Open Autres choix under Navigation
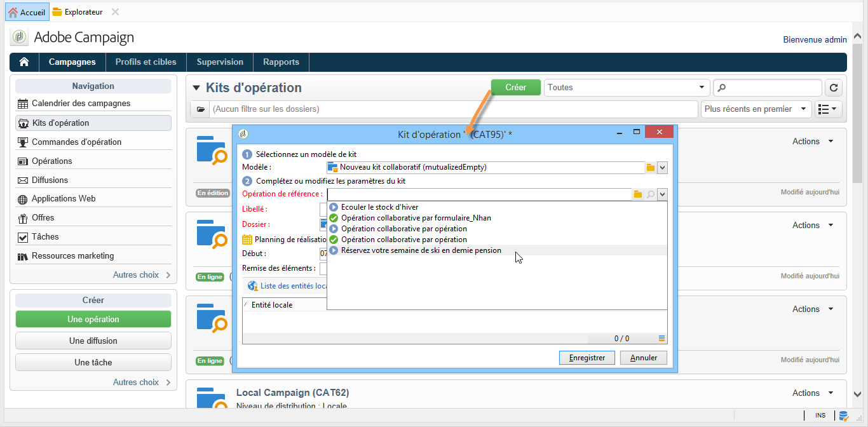The height and width of the screenshot is (427, 868). coord(141,275)
